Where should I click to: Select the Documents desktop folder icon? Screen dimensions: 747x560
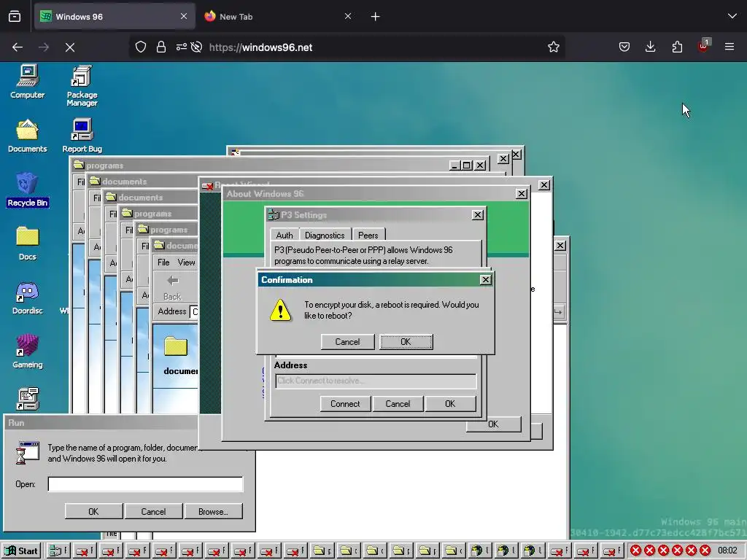click(27, 136)
